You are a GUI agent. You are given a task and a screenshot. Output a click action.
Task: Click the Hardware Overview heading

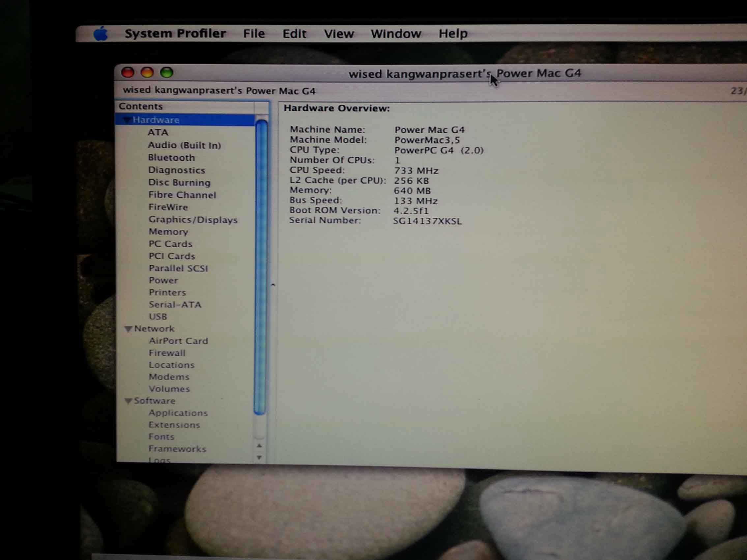(337, 108)
